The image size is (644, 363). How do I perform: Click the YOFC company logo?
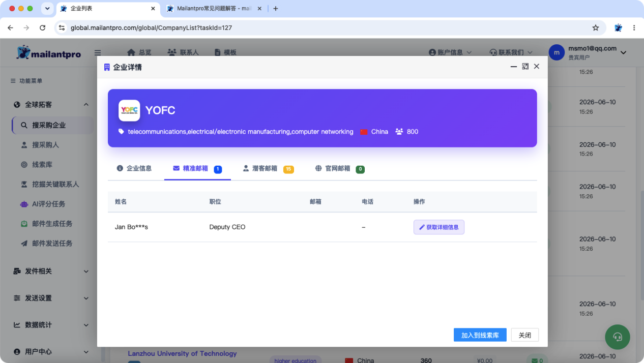point(129,110)
